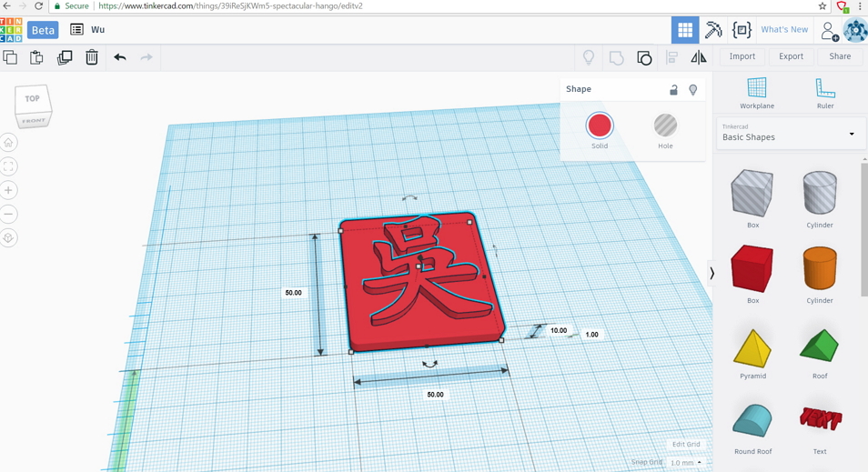The height and width of the screenshot is (472, 868).
Task: Select the Workplane tool
Action: 757,93
